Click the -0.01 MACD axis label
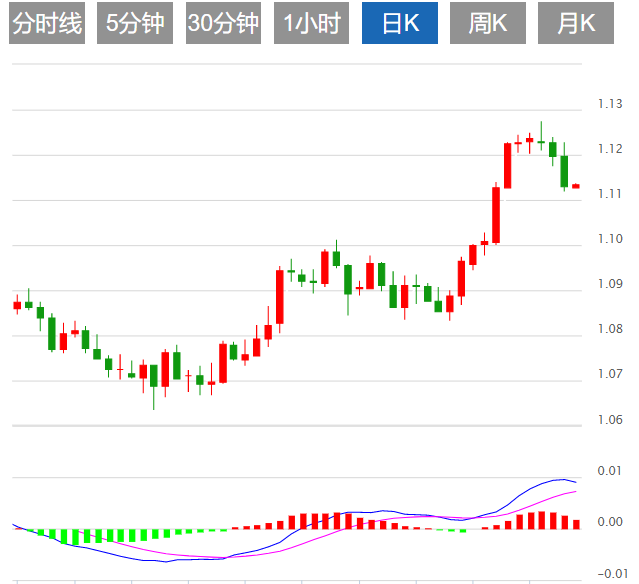Screen dimensions: 639x584 coord(613,574)
